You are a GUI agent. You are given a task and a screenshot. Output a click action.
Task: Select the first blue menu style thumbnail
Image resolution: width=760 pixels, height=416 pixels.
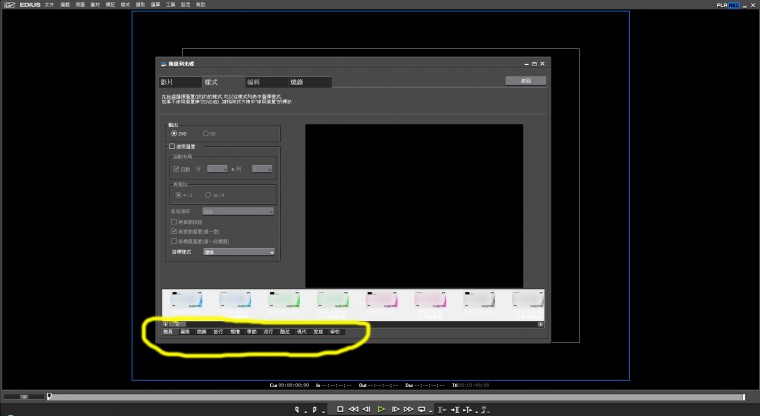186,300
